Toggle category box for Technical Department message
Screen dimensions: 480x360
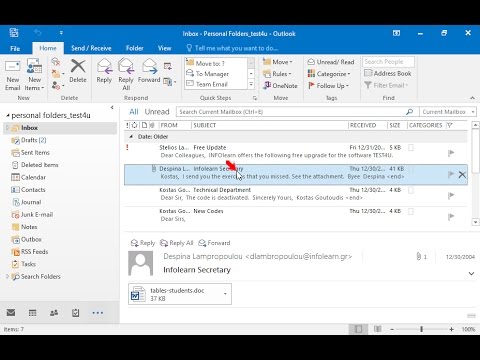point(411,190)
